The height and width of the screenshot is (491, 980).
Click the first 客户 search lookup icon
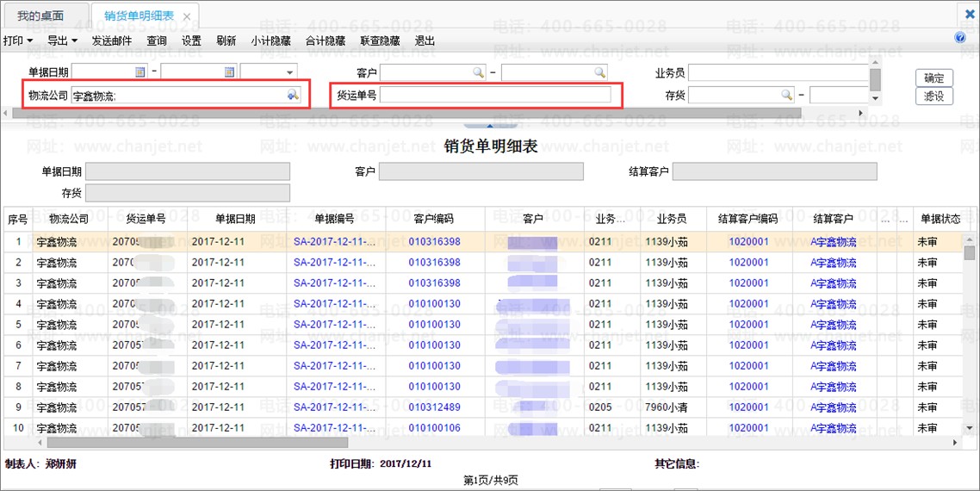(x=478, y=72)
